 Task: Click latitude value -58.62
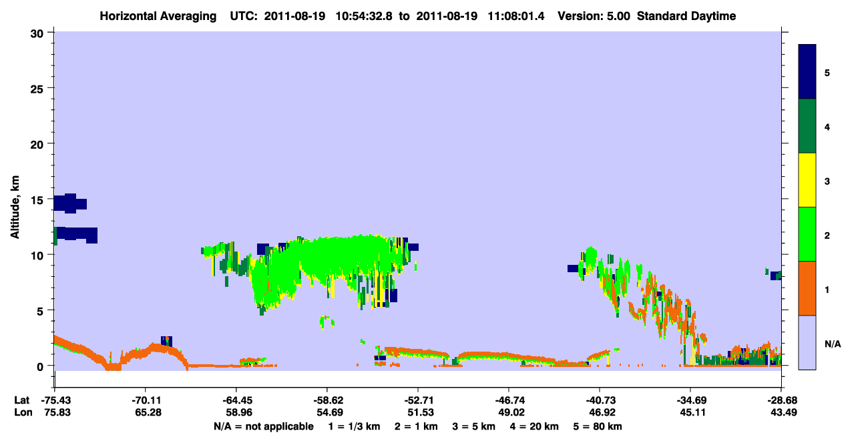[x=327, y=400]
